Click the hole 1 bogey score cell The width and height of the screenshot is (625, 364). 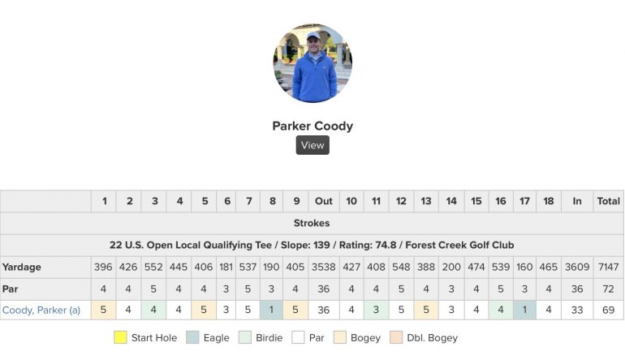coord(103,310)
